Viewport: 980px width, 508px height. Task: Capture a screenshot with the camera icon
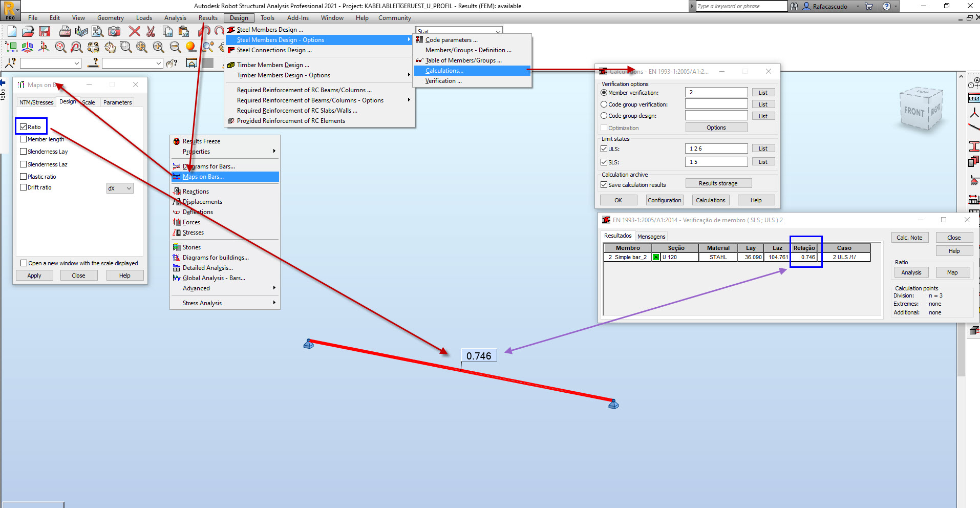point(114,31)
